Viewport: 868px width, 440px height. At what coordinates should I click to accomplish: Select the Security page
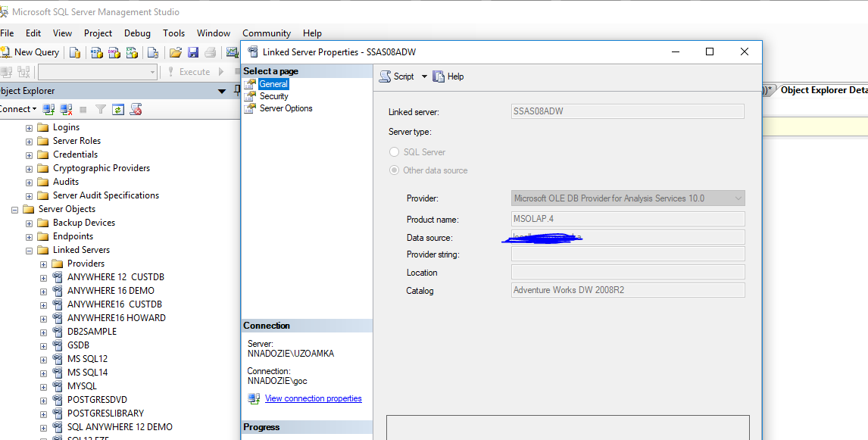click(x=274, y=96)
